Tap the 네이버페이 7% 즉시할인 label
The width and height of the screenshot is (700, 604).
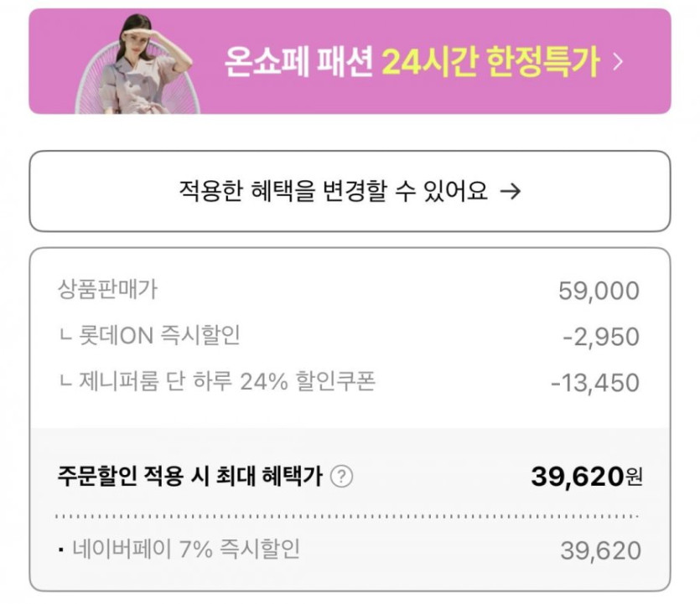[x=187, y=550]
